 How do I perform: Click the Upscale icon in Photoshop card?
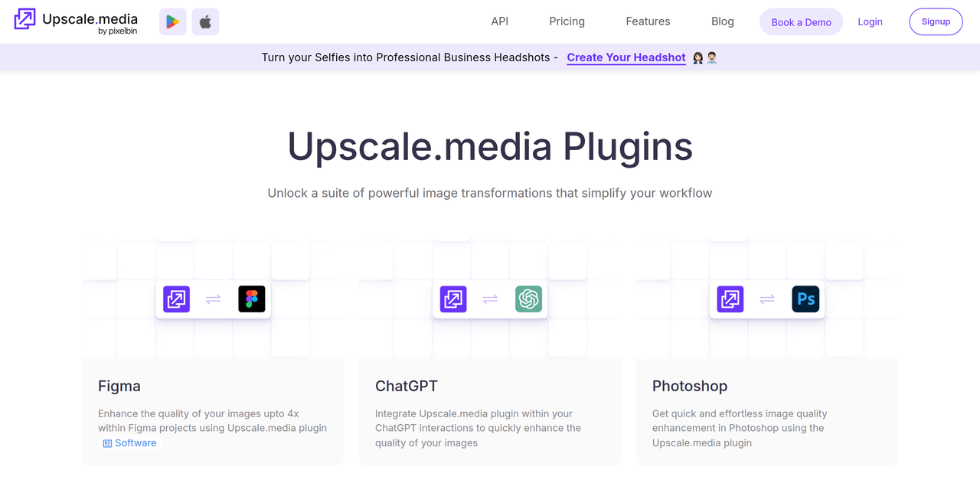click(x=730, y=299)
